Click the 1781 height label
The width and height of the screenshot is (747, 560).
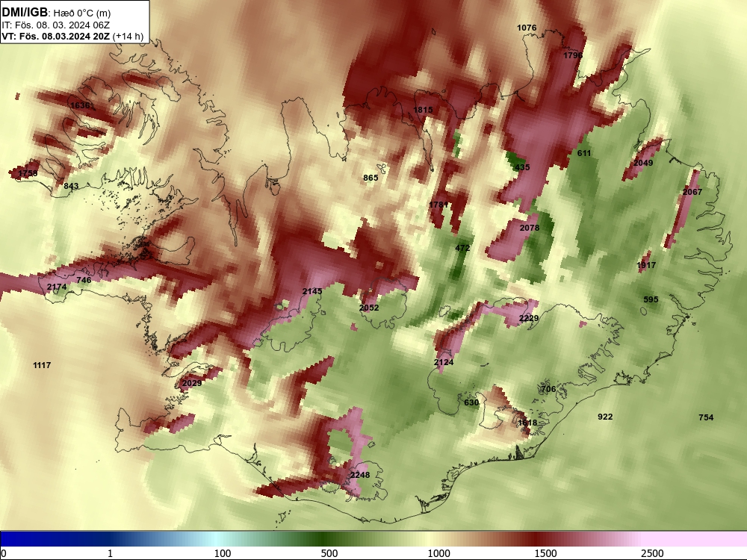(438, 205)
